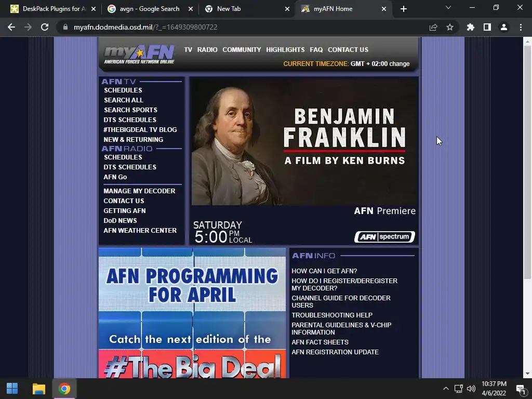
Task: Close the myAFN Home tab
Action: [384, 9]
